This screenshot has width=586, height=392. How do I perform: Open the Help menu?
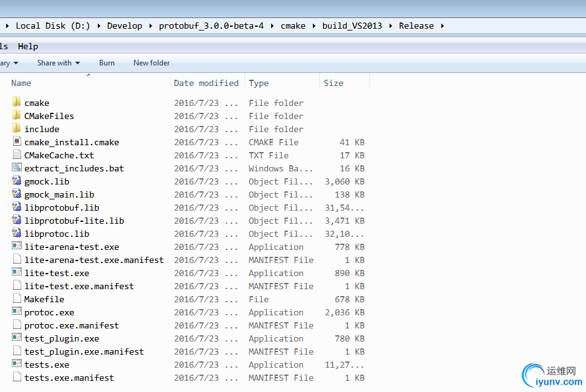coord(28,46)
